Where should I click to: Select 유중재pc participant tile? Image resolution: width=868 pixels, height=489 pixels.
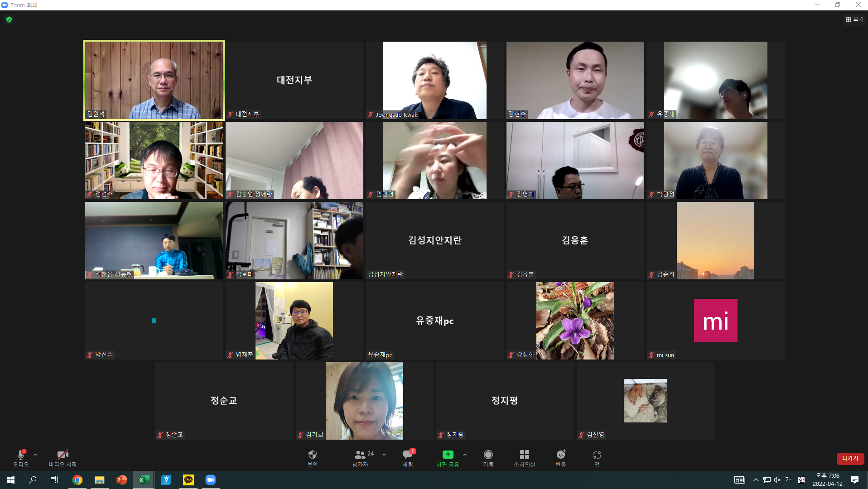pyautogui.click(x=435, y=321)
